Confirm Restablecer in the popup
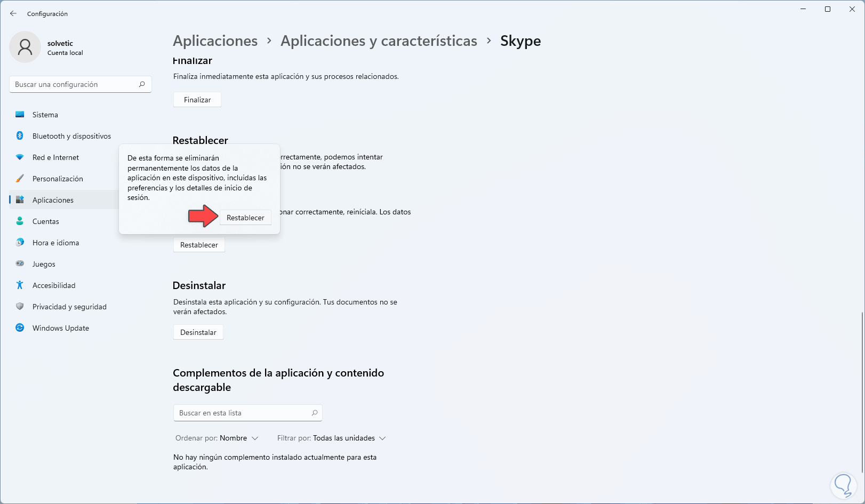865x504 pixels. (x=245, y=218)
